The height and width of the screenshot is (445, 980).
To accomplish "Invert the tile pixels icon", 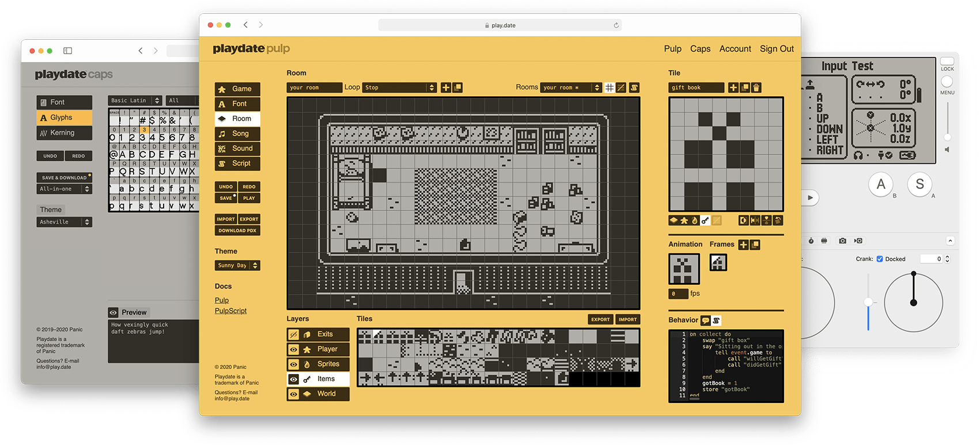I will click(x=744, y=220).
